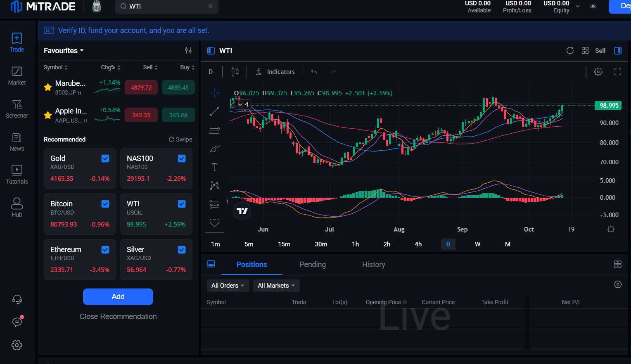Open the All Orders filter dropdown
This screenshot has height=364, width=631.
228,286
